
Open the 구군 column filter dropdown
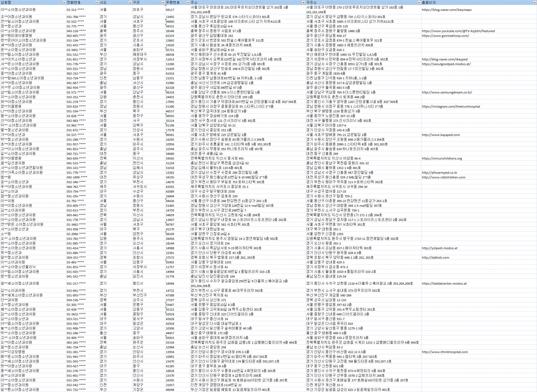[x=163, y=3]
